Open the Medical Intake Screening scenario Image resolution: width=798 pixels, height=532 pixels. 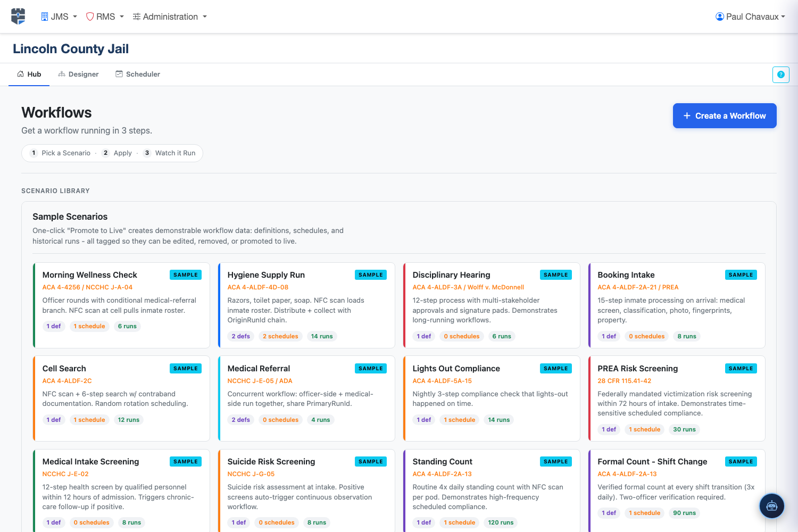click(121, 491)
